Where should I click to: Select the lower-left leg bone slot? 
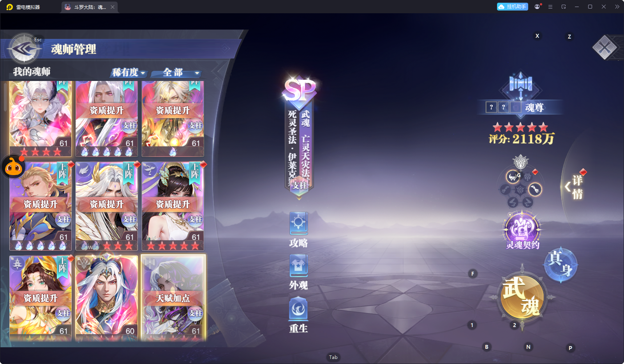(x=513, y=202)
